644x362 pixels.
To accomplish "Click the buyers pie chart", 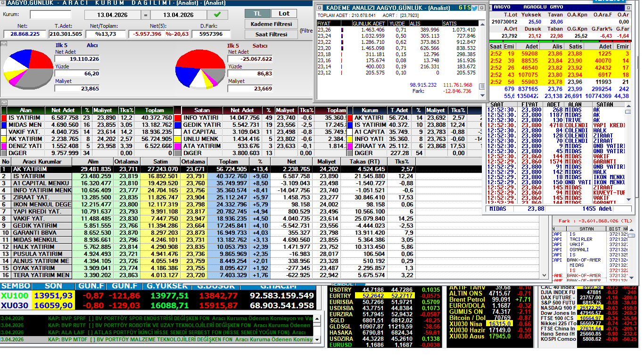I will click(x=28, y=69).
